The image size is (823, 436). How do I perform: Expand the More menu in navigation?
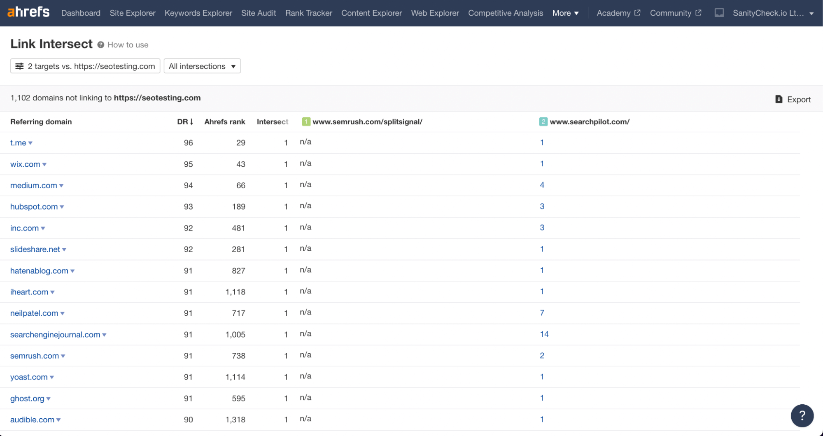tap(565, 13)
